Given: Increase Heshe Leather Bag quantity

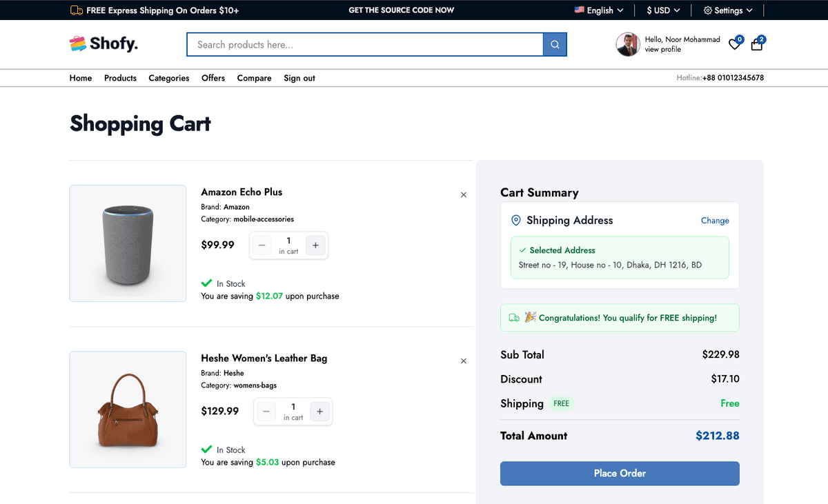Looking at the screenshot, I should 319,412.
